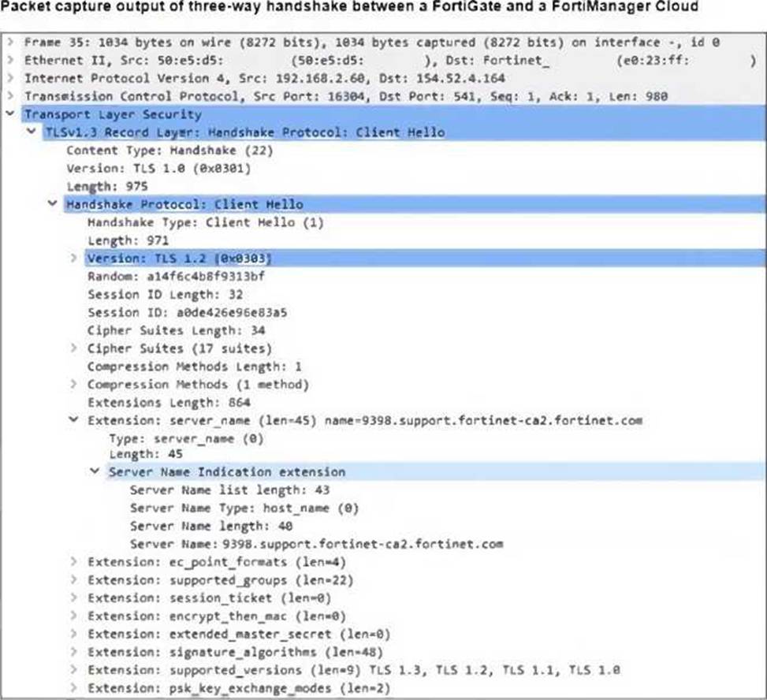
Task: Select the Server Name hostname row
Action: click(x=315, y=544)
